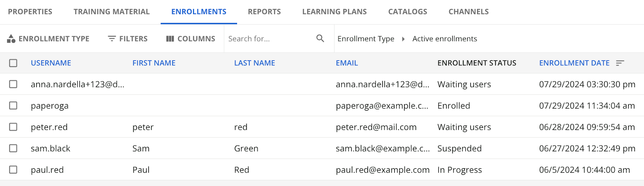Focus the Search for... input field
Viewport: 644px width, 186px height.
270,39
